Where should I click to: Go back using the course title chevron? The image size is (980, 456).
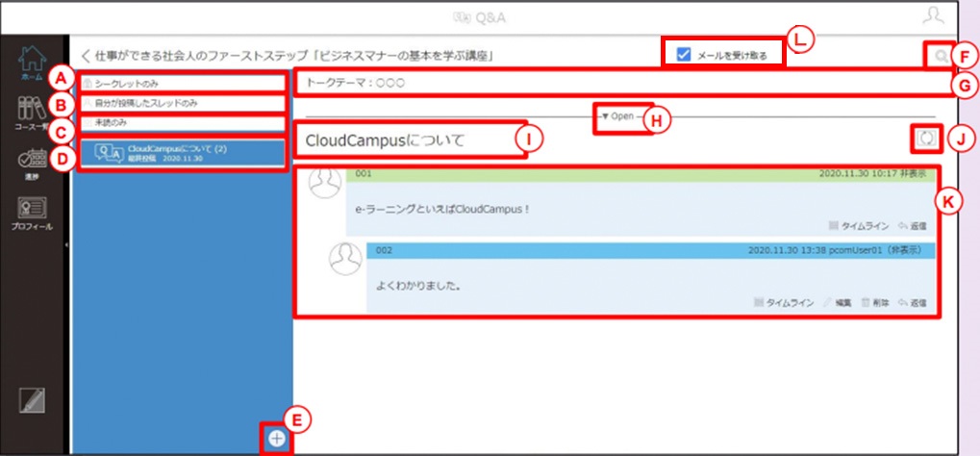[87, 57]
